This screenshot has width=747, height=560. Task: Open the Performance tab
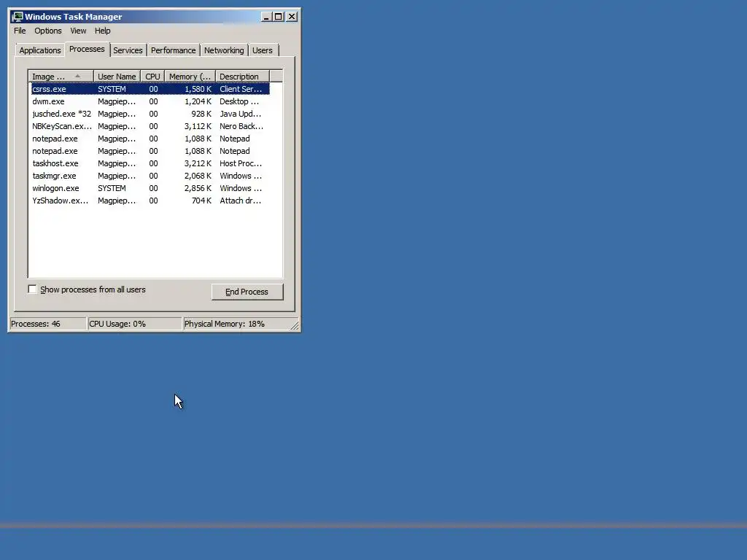[173, 50]
